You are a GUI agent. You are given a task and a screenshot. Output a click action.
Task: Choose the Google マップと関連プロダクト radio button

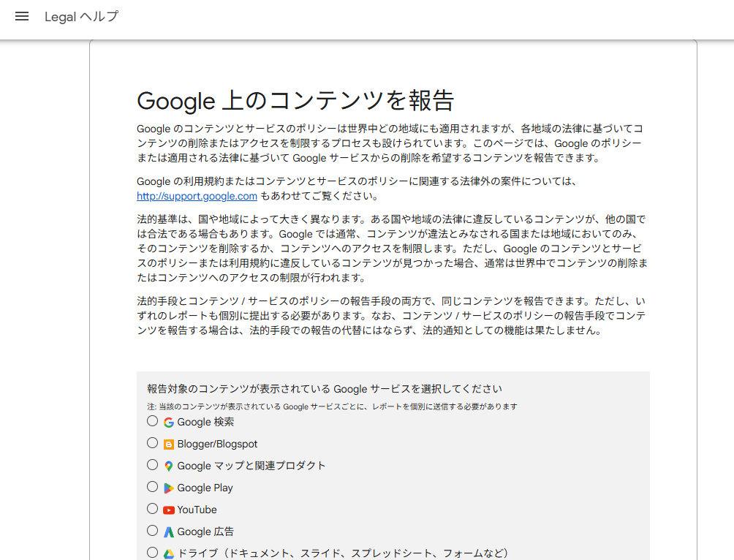[x=152, y=465]
